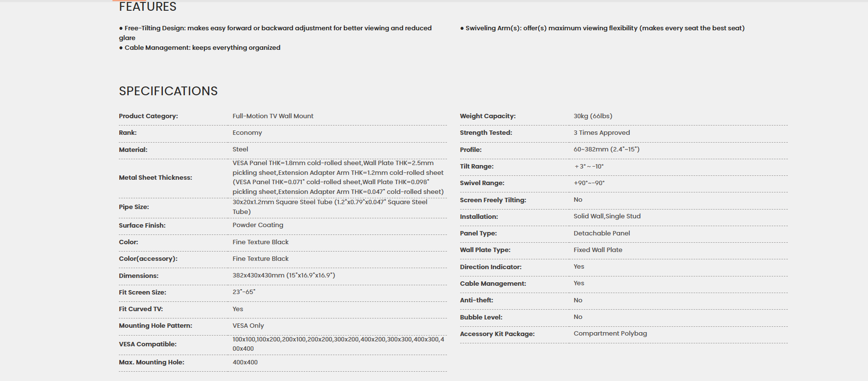Screen dimensions: 868x381
Task: Click the Cable Management feature bullet
Action: point(200,47)
